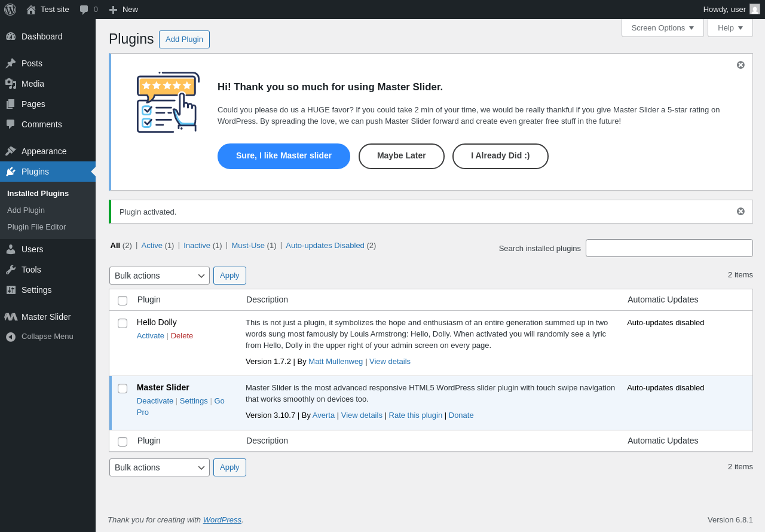Viewport: 765px width, 532px height.
Task: Click the user avatar in top bar
Action: pos(755,10)
